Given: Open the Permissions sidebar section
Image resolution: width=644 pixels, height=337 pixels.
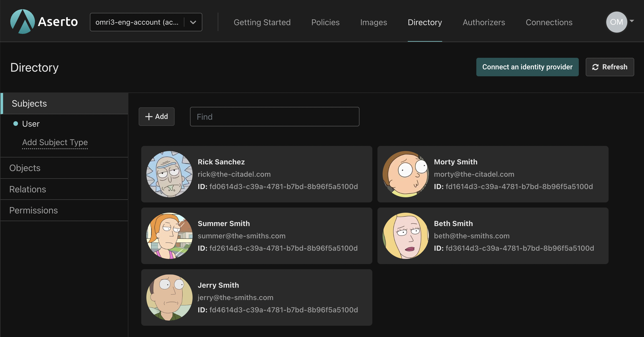Looking at the screenshot, I should 34,210.
